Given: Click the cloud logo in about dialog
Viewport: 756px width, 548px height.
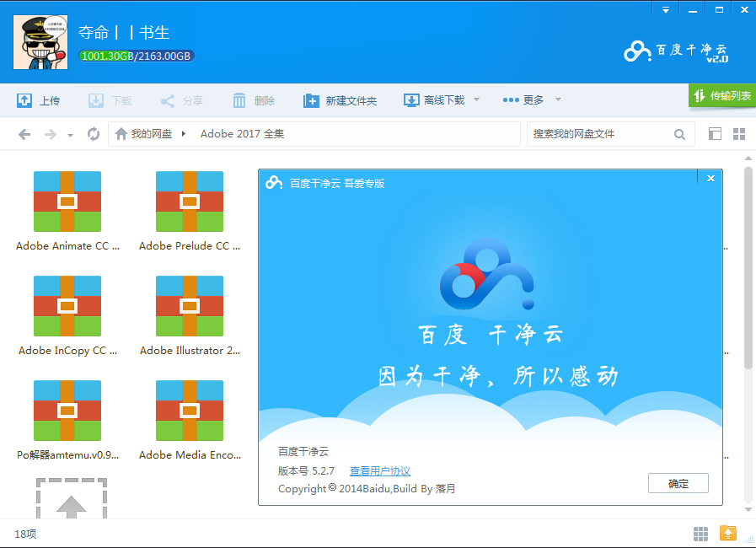Looking at the screenshot, I should point(486,273).
